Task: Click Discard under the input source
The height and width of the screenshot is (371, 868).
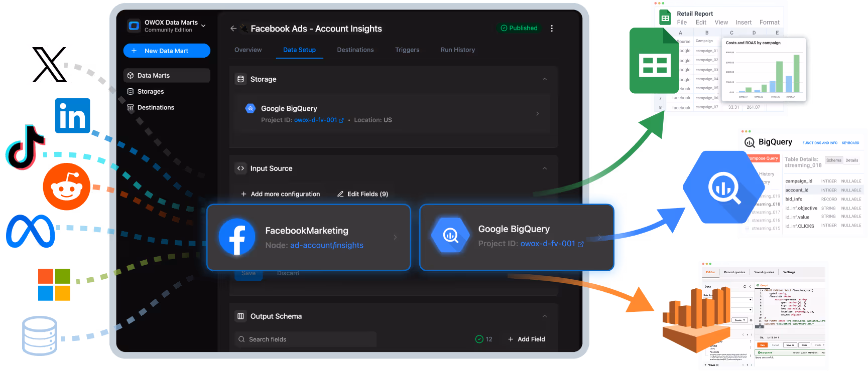Action: pyautogui.click(x=288, y=273)
